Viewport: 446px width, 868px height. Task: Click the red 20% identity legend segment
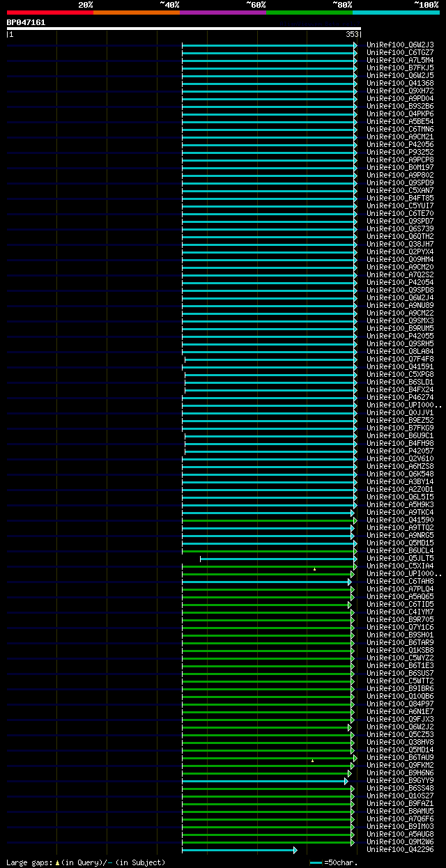pos(50,12)
